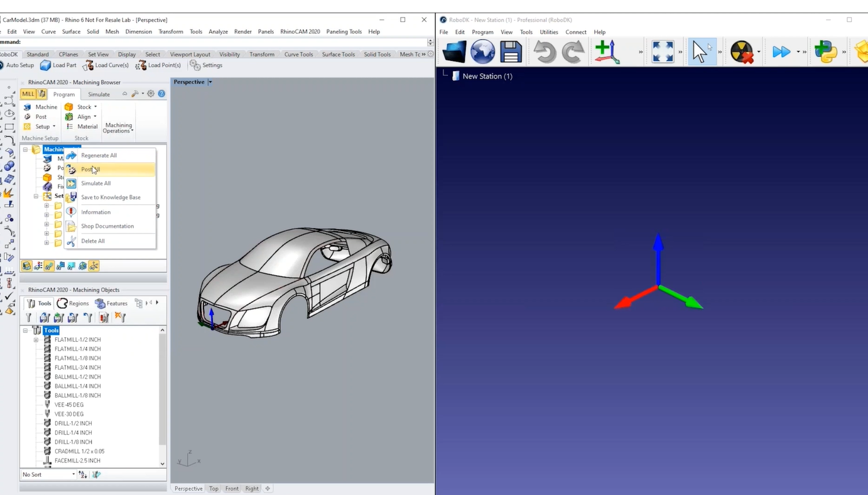
Task: Click the collision check radiation icon
Action: pos(742,52)
